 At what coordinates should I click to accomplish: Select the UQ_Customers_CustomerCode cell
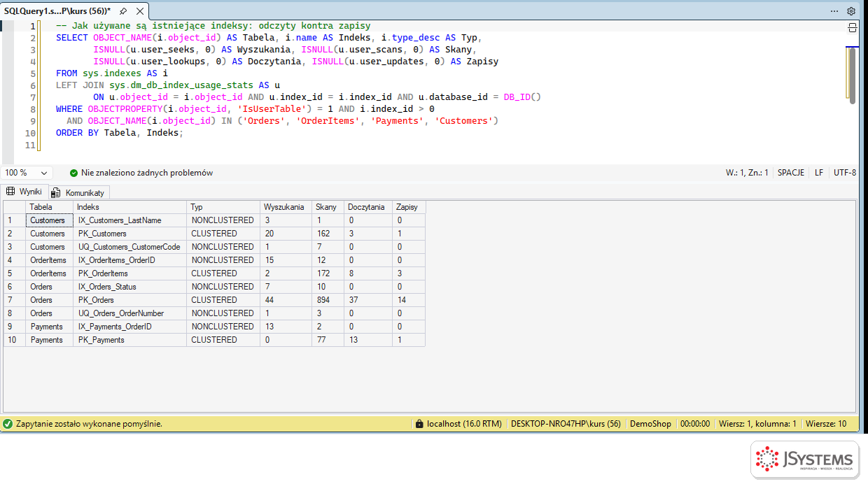130,247
